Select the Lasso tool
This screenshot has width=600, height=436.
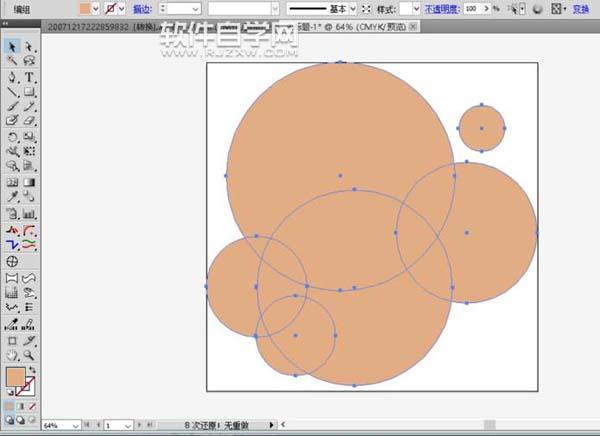(29, 61)
